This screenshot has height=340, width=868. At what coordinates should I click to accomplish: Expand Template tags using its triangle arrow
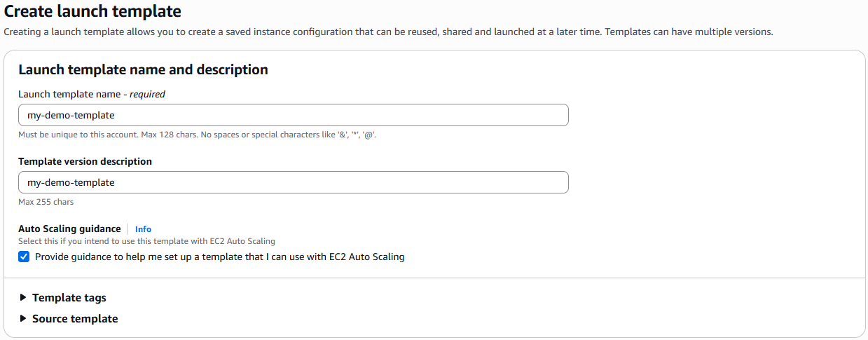click(x=24, y=297)
